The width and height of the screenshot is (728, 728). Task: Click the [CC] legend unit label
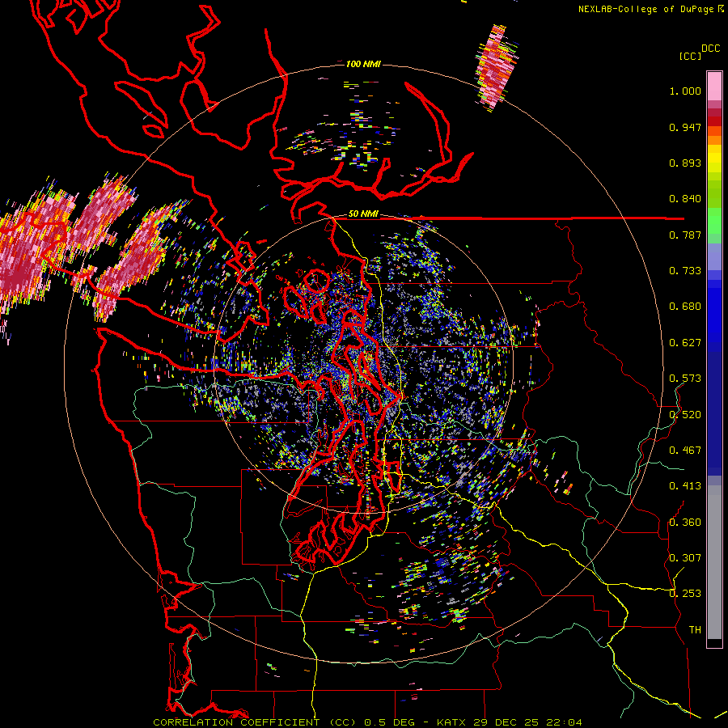[690, 56]
